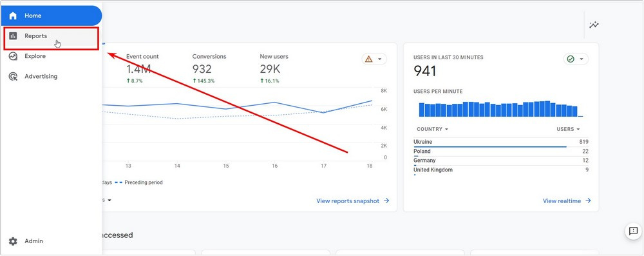Open the date range dropdown below chart
The image size is (644, 256).
[107, 200]
